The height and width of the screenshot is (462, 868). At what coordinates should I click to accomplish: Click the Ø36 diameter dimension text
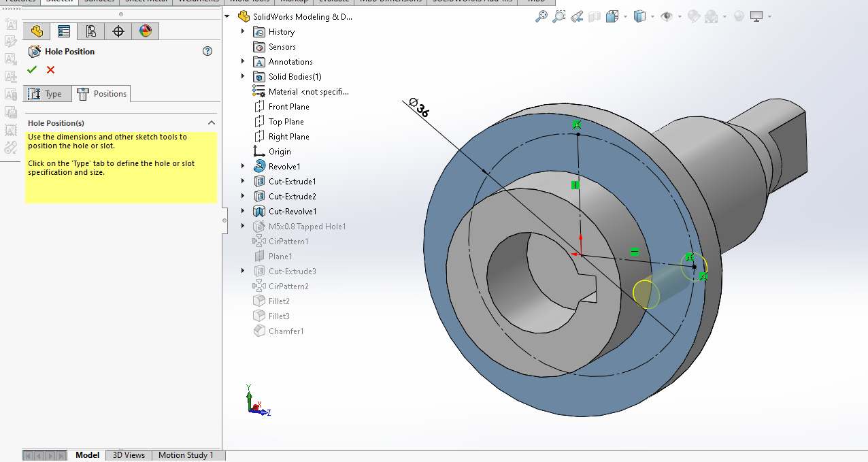420,109
